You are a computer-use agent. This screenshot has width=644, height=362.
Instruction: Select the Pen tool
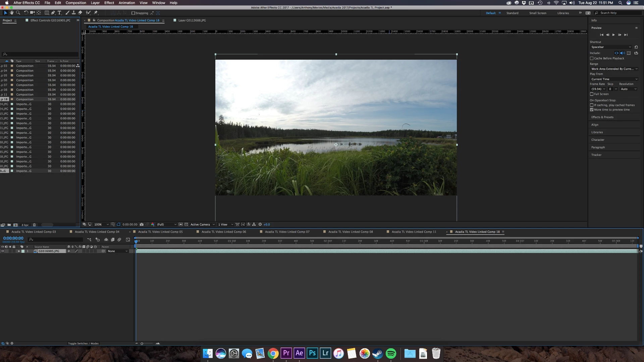tap(53, 13)
